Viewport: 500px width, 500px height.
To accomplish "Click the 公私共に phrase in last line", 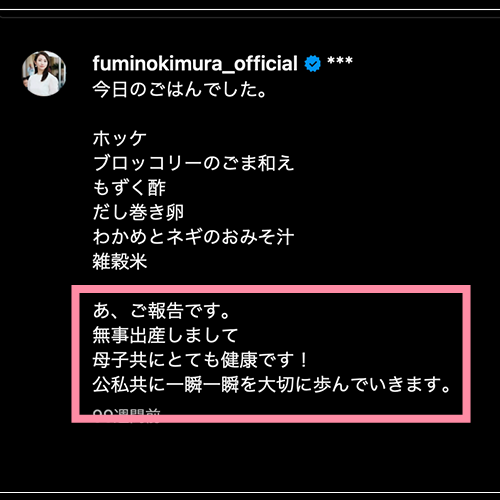I will click(129, 385).
